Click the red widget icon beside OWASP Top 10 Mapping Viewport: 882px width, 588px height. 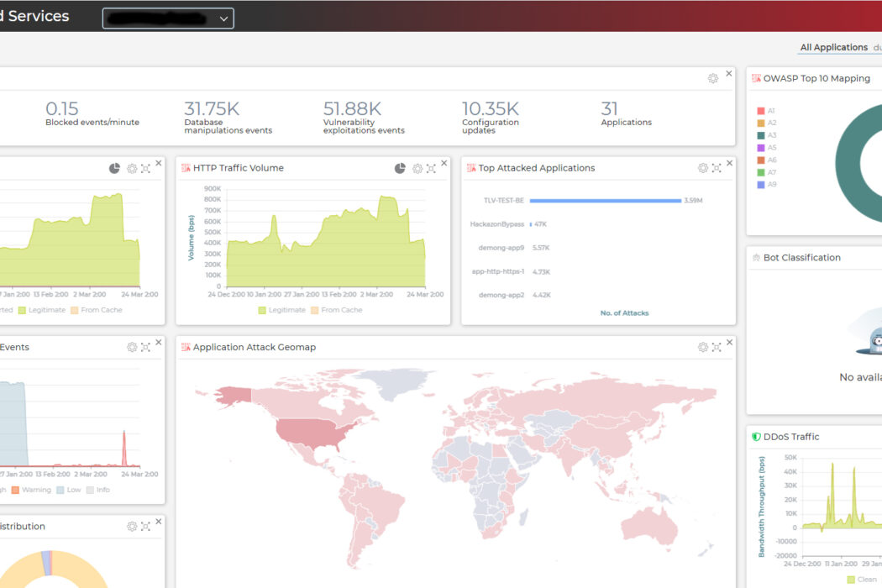(x=754, y=77)
